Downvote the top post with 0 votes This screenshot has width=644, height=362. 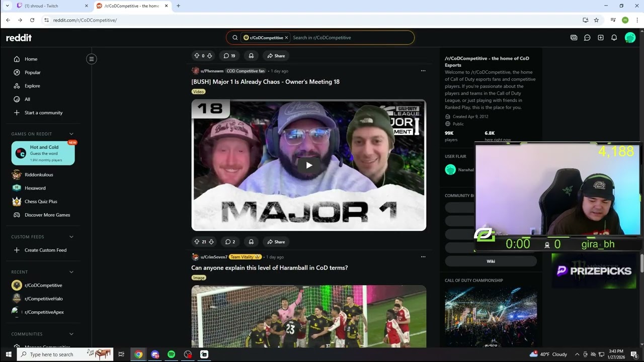point(210,56)
